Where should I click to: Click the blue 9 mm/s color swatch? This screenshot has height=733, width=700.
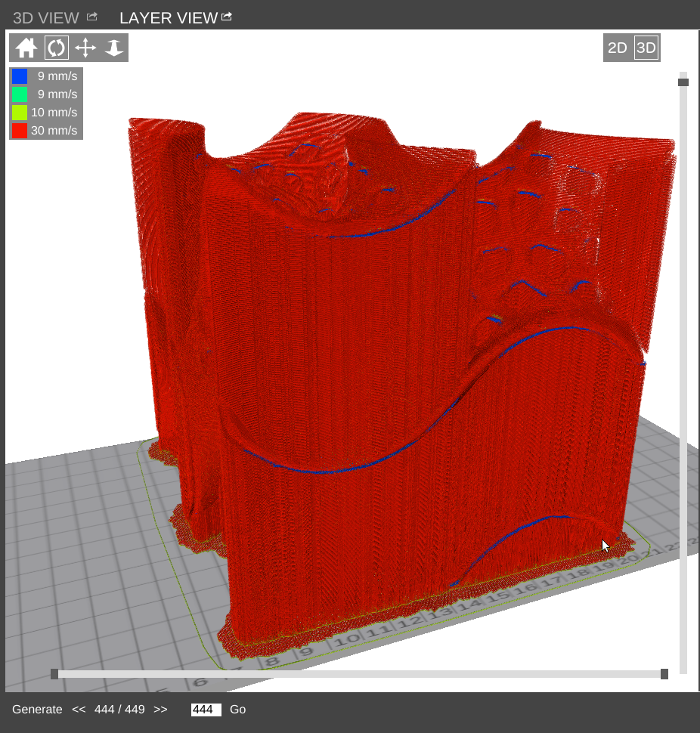[x=20, y=76]
